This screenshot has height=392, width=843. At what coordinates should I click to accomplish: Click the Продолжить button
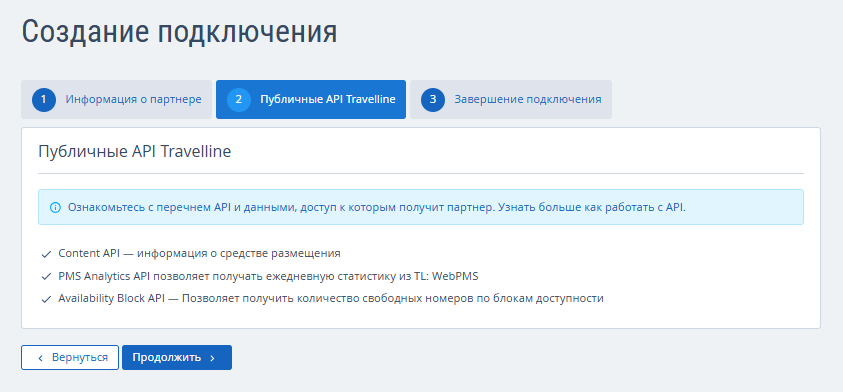[177, 358]
